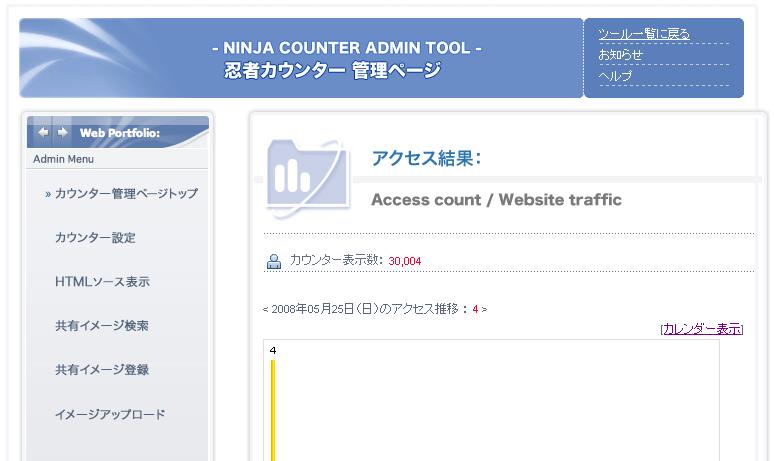Viewport: 774px width, 461px height.
Task: Click the right arrow icon beside Web Portfolio
Action: [62, 132]
